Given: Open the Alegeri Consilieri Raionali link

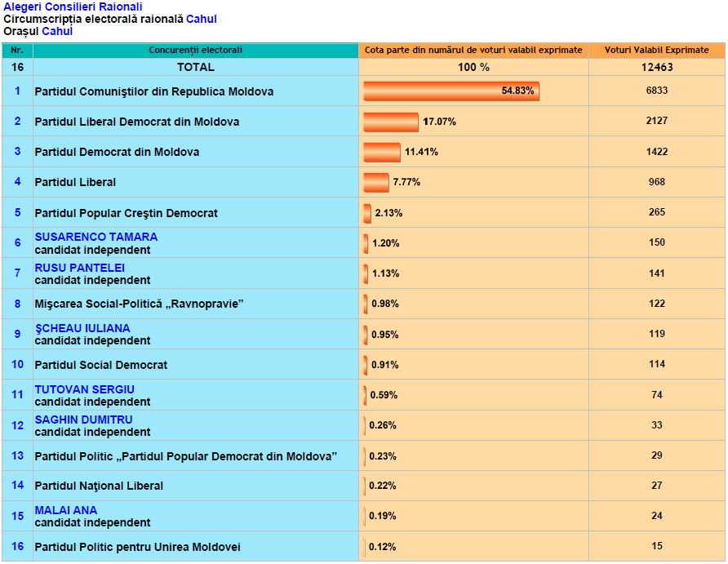Looking at the screenshot, I should click(x=73, y=7).
